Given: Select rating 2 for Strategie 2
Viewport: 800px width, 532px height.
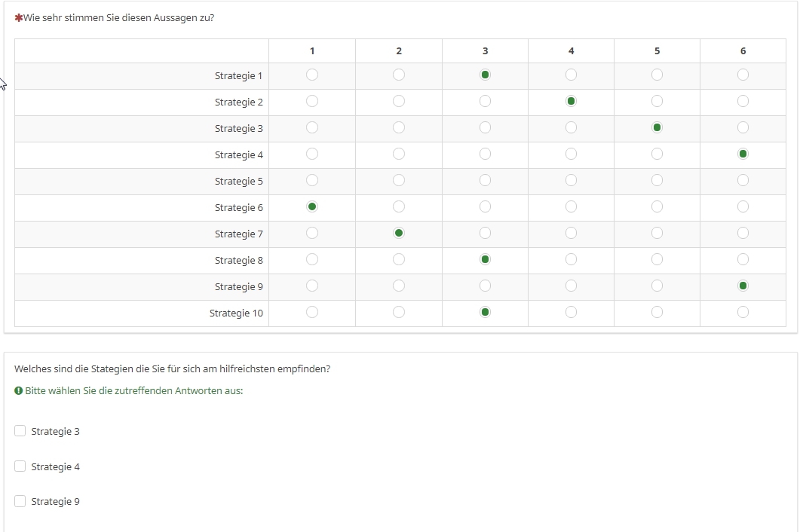Looking at the screenshot, I should [399, 101].
